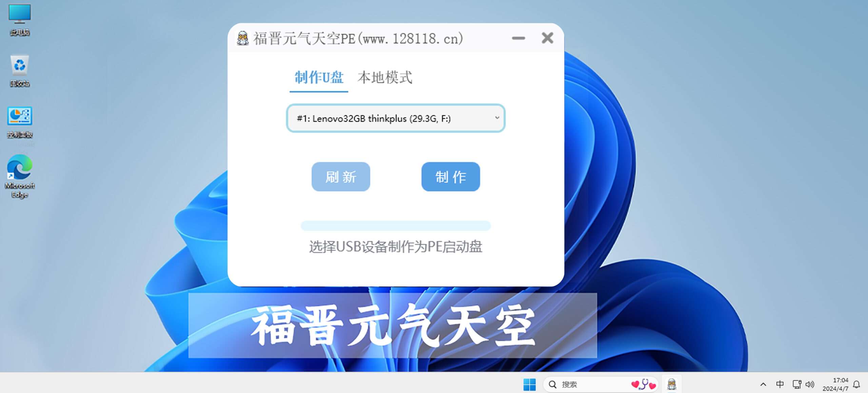Launch Microsoft Edge from the desktop
The height and width of the screenshot is (393, 868).
[x=19, y=169]
